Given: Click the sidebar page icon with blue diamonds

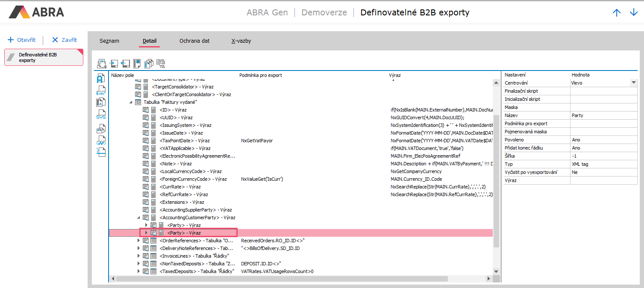Looking at the screenshot, I should (101, 140).
